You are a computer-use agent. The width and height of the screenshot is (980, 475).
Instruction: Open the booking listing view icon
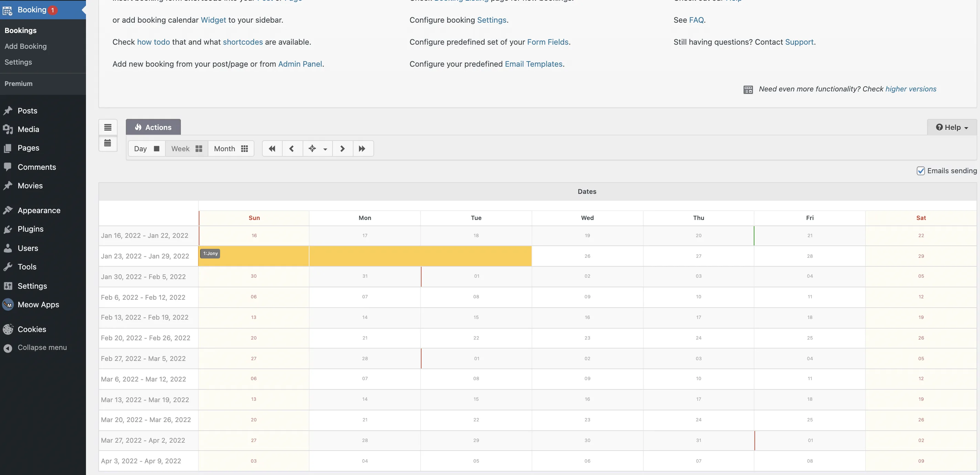pyautogui.click(x=108, y=128)
